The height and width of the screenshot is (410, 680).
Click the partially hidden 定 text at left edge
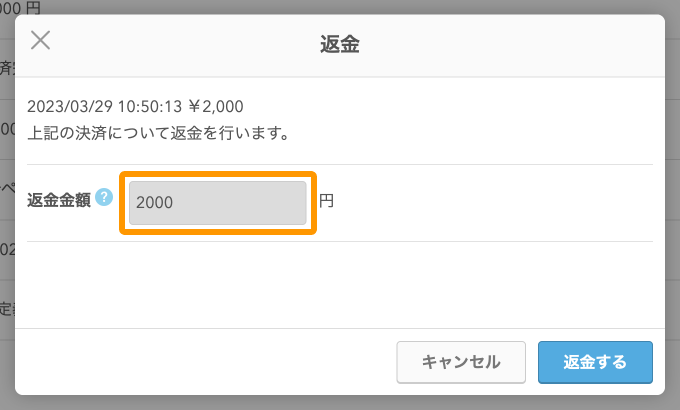pos(6,309)
